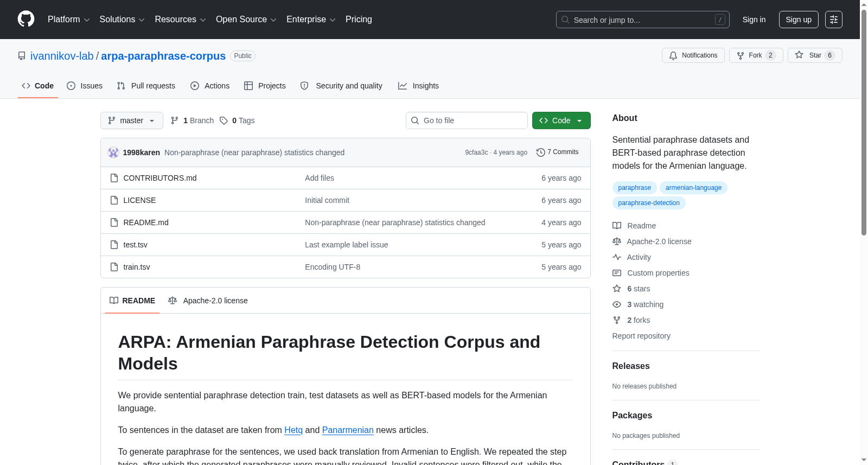Click the repository icon before ivannikov-lab
Viewport: 868px width, 465px height.
pos(22,56)
